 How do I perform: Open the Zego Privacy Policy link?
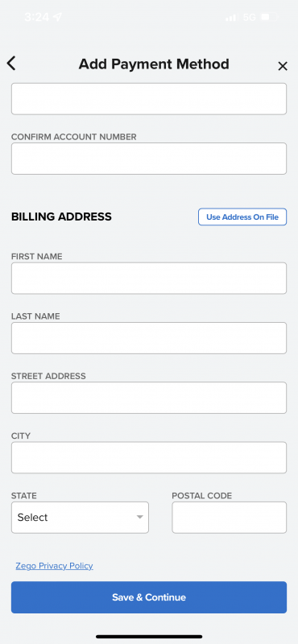point(54,566)
